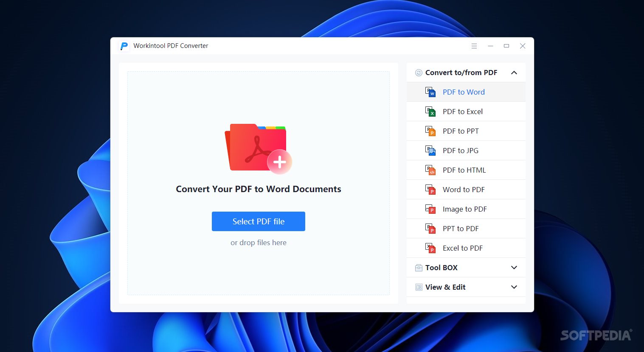Click the Convert to/from PDF header label

[461, 73]
